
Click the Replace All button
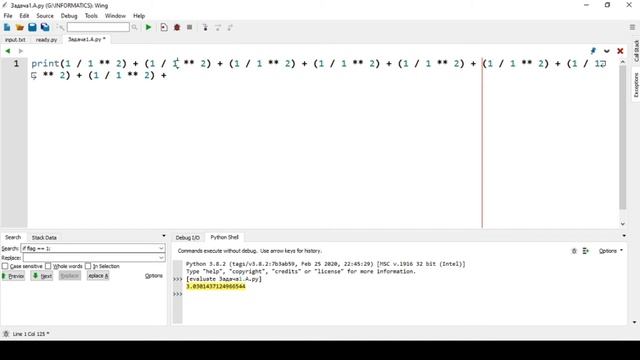pyautogui.click(x=98, y=276)
